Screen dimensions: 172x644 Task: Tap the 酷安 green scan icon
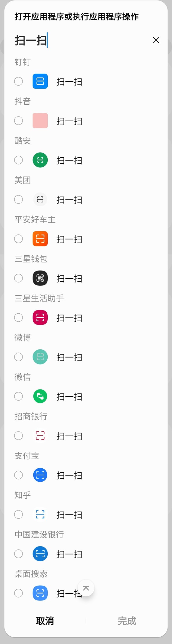pyautogui.click(x=40, y=160)
